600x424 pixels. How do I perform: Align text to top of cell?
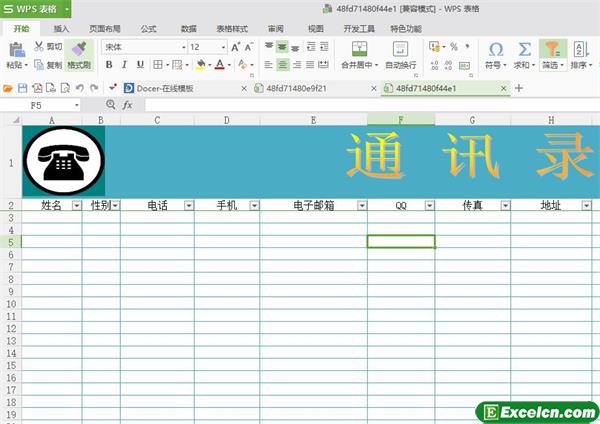click(269, 47)
